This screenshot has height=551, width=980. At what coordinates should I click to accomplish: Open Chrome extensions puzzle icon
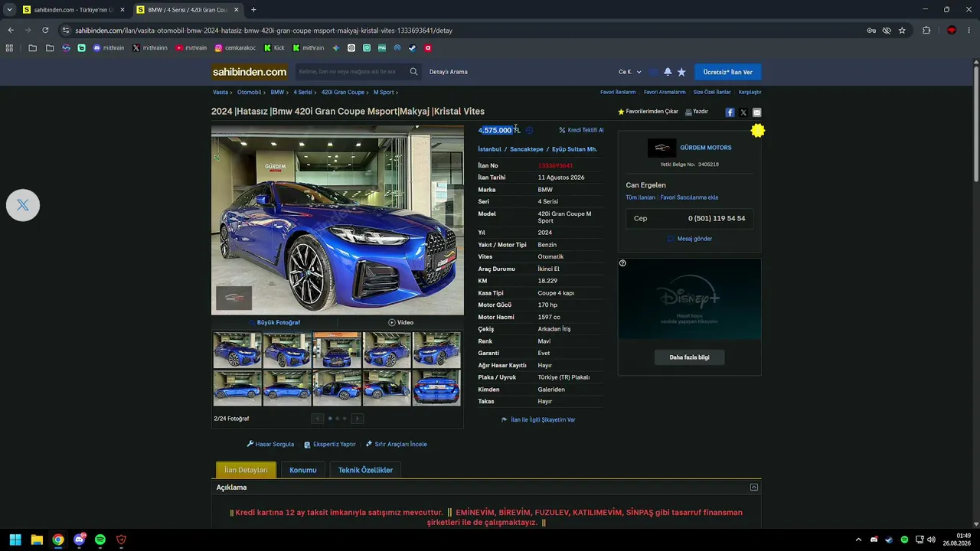click(x=926, y=31)
